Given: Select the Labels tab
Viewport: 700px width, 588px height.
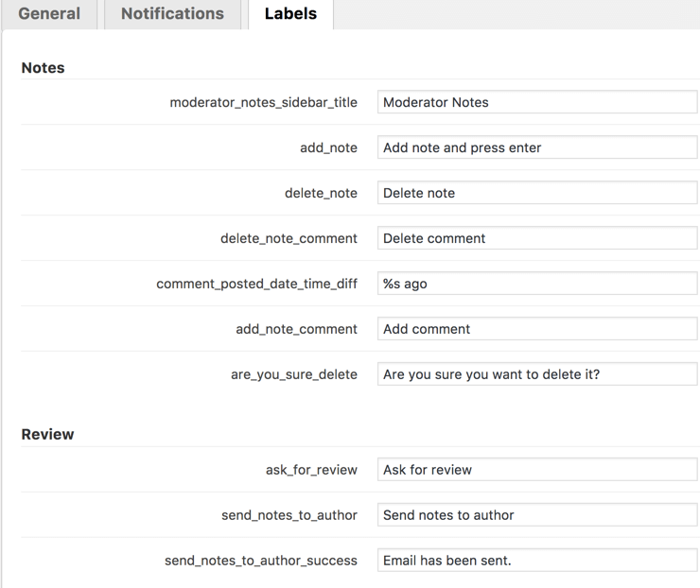Looking at the screenshot, I should click(x=290, y=14).
